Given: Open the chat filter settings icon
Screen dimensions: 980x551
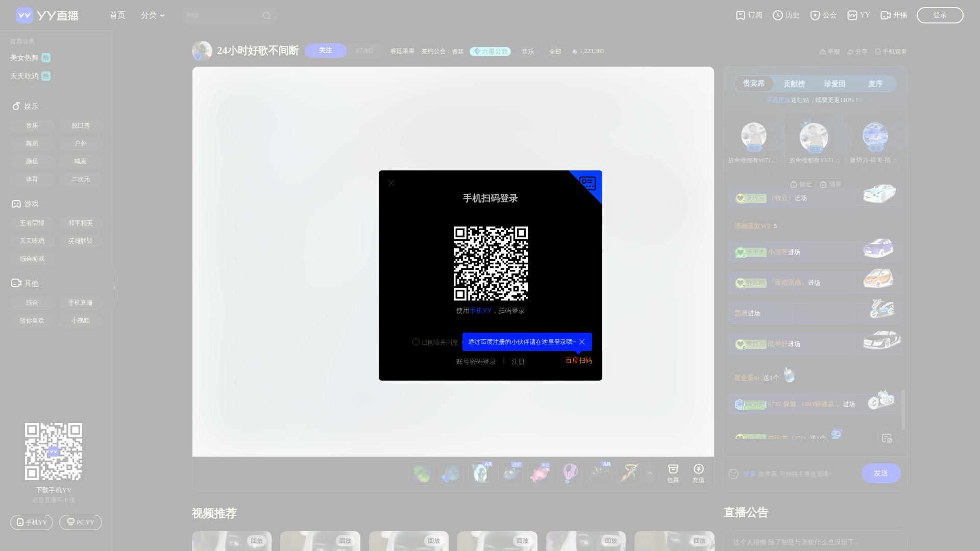Looking at the screenshot, I should coord(887,438).
